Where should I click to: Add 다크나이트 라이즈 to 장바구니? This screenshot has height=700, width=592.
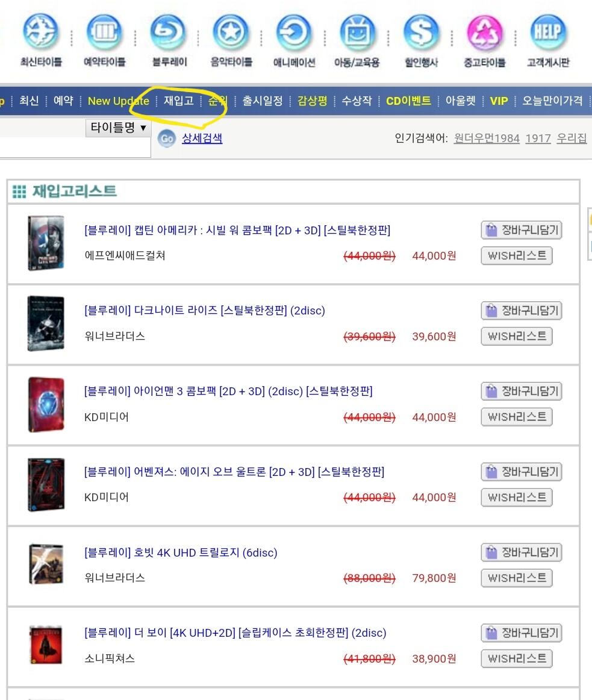(x=521, y=311)
